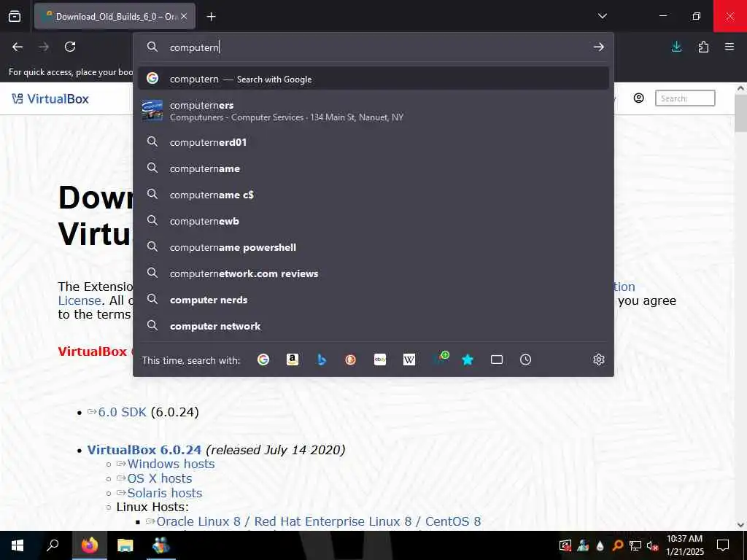Close the Download_Old_Builds_6_0 tab
Viewport: 747px width, 560px height.
184,16
